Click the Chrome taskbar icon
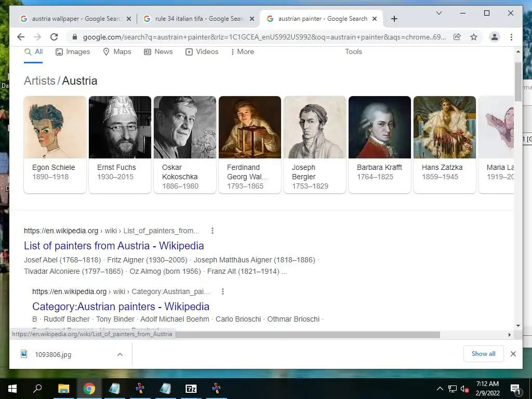Image resolution: width=532 pixels, height=399 pixels. click(x=89, y=389)
